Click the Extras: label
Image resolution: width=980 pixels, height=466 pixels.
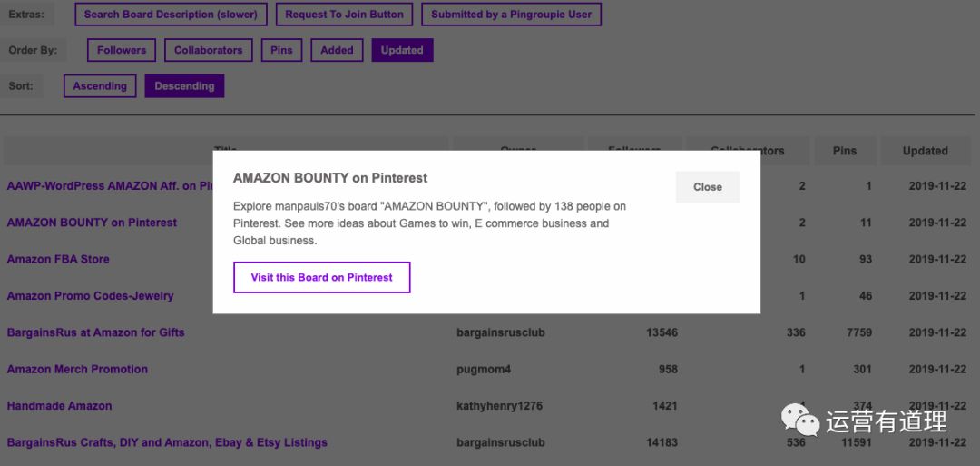click(x=26, y=14)
